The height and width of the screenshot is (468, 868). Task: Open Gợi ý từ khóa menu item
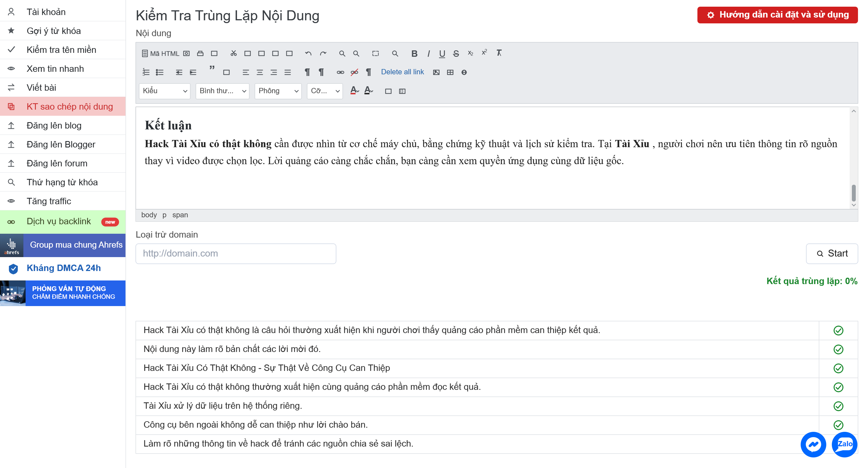pos(63,31)
